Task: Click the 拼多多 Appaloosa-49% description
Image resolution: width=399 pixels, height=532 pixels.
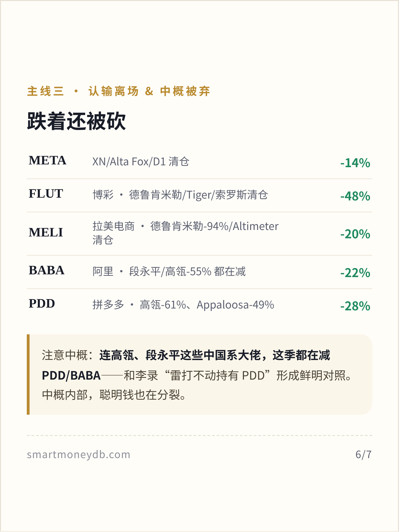Action: (183, 305)
